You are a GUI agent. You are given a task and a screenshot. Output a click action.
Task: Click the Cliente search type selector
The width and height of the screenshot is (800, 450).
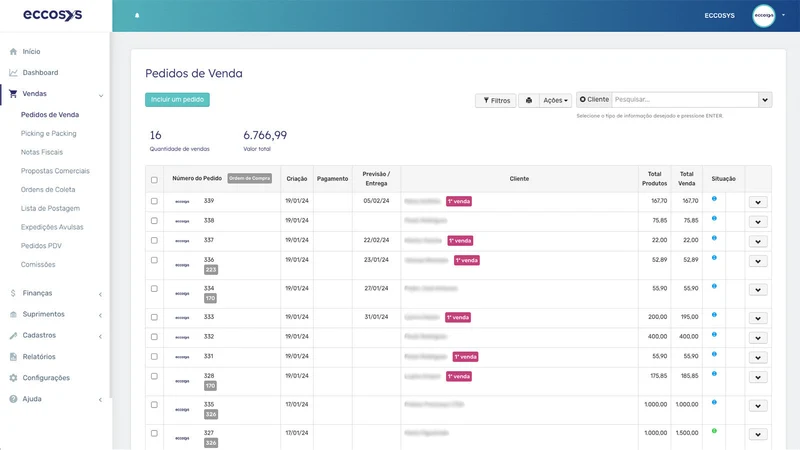tap(594, 99)
